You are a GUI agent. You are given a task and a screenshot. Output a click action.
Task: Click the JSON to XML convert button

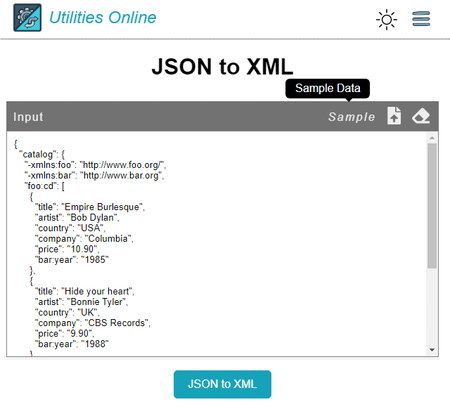point(222,384)
